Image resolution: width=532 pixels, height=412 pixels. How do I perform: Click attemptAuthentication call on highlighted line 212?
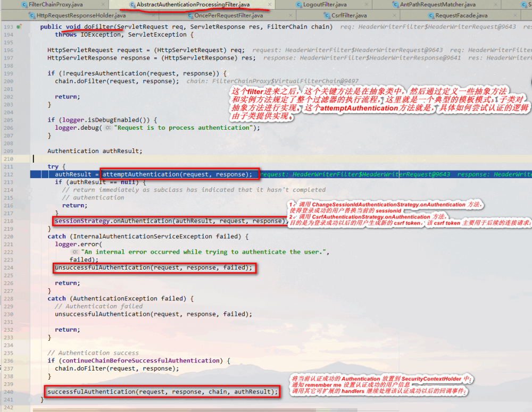pos(178,174)
